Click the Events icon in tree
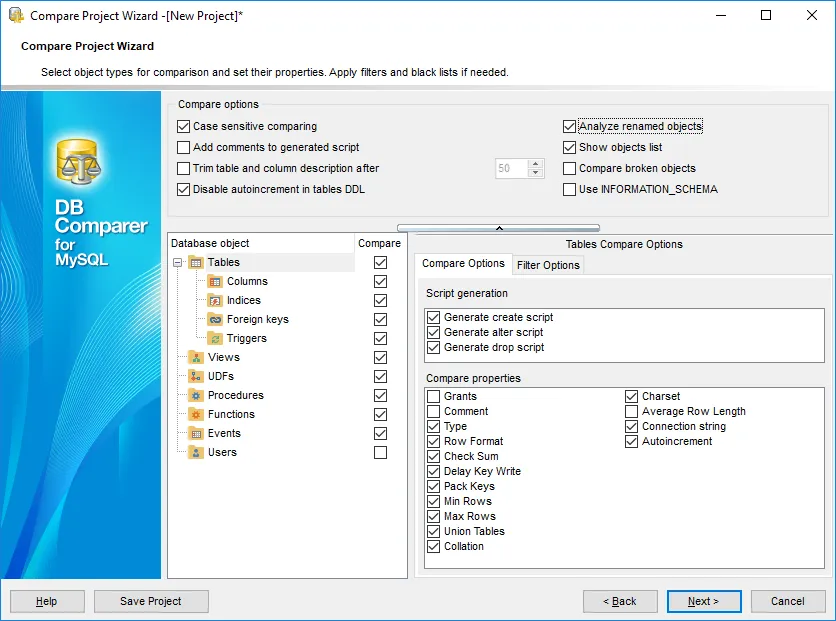 pos(196,433)
